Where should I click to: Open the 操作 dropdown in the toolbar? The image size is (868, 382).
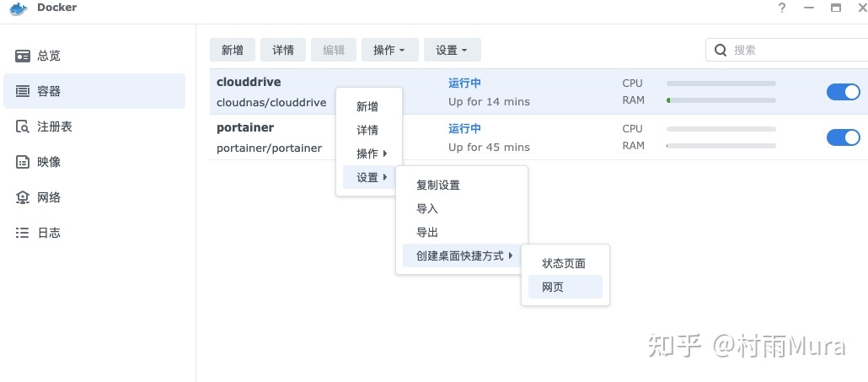[389, 50]
